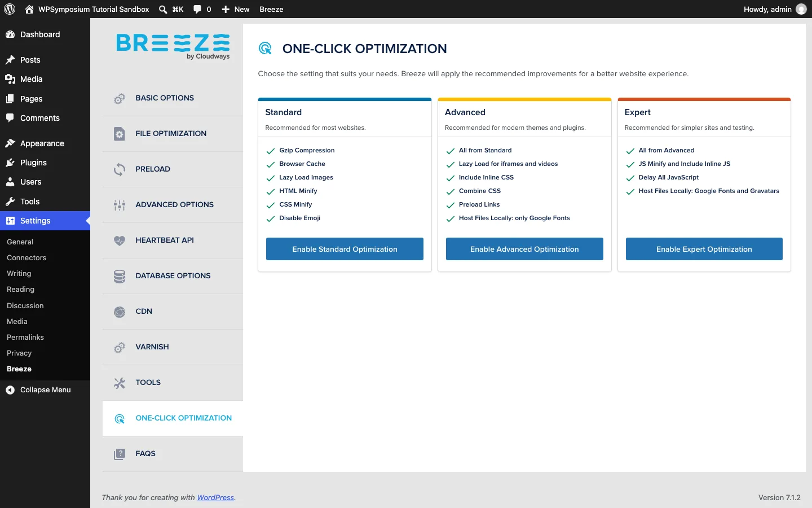
Task: Open the Howdy, admin account menu
Action: pos(775,9)
